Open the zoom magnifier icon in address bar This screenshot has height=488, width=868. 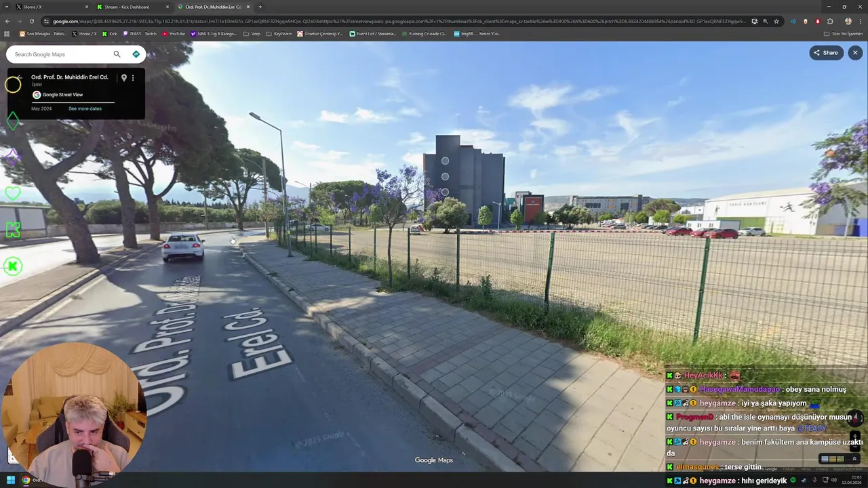point(766,21)
